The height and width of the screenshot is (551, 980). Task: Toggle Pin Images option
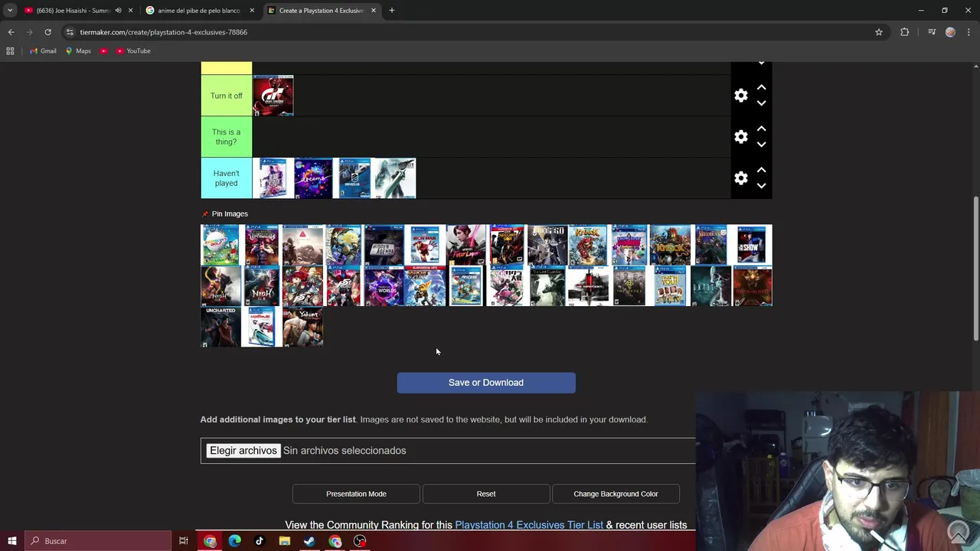click(x=224, y=214)
